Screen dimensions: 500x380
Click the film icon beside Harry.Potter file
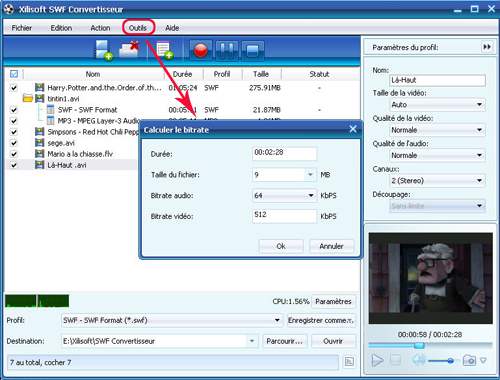click(40, 88)
